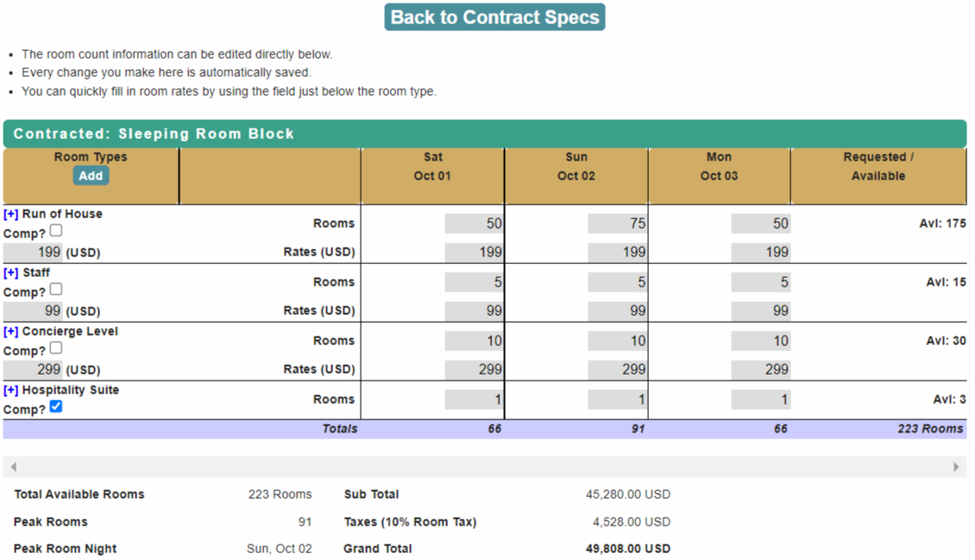The width and height of the screenshot is (975, 560).
Task: Check the Concierge Level Comp box
Action: (x=55, y=347)
